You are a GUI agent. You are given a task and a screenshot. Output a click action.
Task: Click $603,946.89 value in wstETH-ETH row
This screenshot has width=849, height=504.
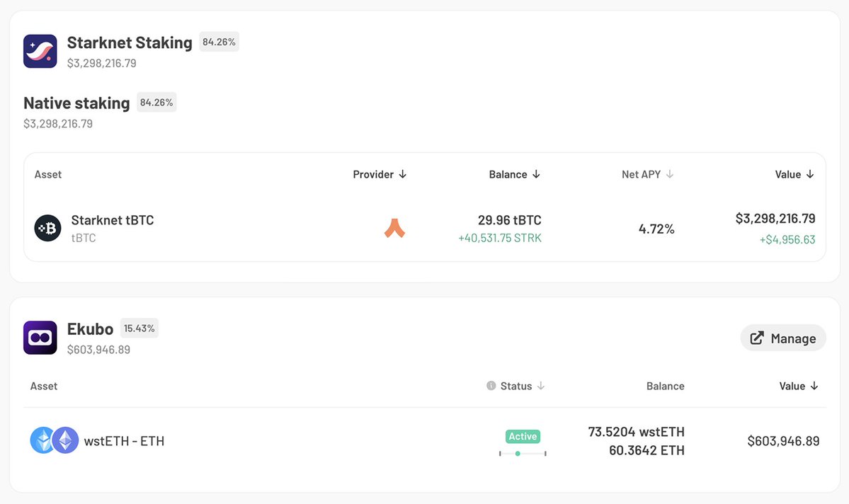(x=783, y=441)
